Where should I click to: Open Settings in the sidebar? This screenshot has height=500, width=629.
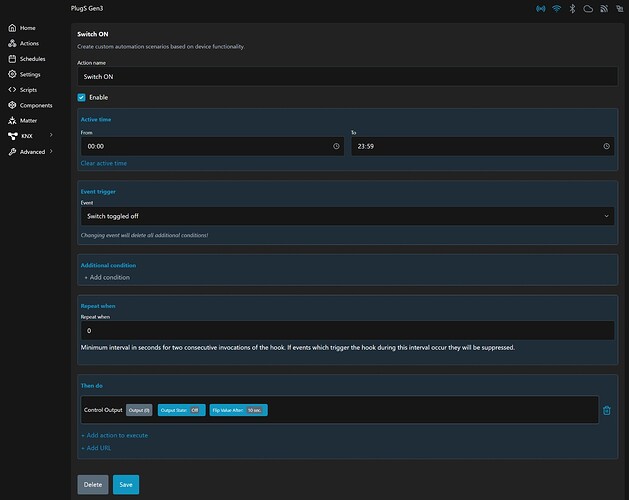pos(30,75)
